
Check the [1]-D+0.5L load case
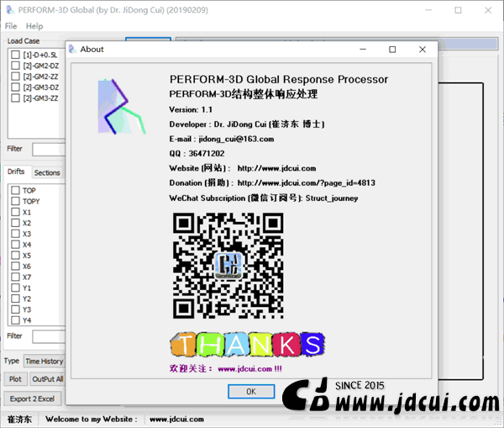(x=15, y=55)
